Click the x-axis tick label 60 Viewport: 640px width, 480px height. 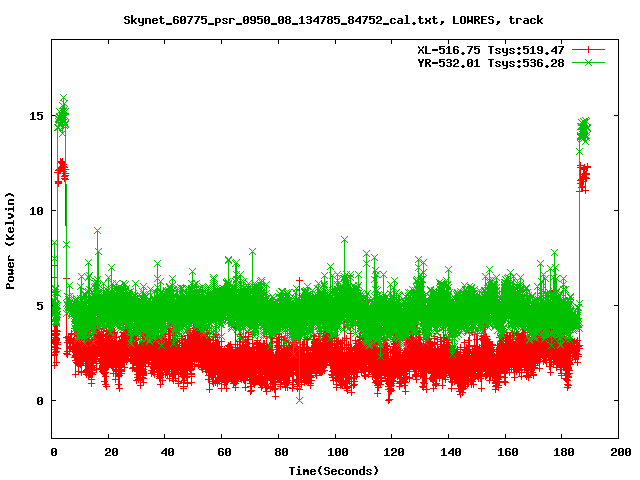[224, 452]
